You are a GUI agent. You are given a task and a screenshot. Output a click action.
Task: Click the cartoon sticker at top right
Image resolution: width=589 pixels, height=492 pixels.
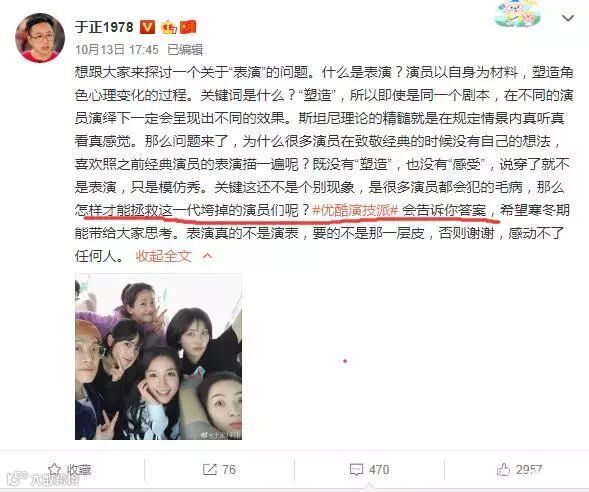[x=518, y=14]
